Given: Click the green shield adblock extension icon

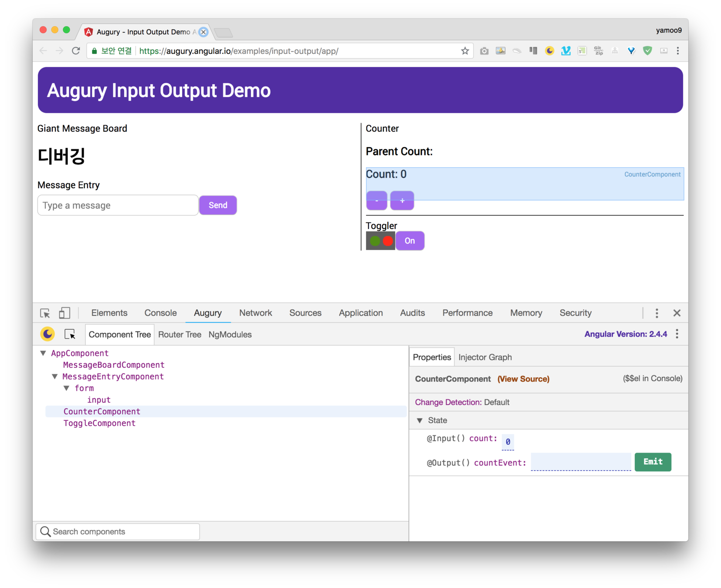Looking at the screenshot, I should tap(647, 51).
